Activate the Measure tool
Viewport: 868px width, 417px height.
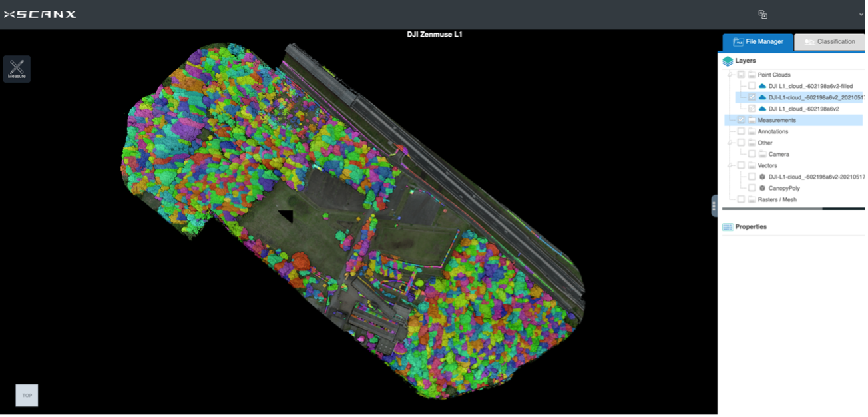coord(17,69)
